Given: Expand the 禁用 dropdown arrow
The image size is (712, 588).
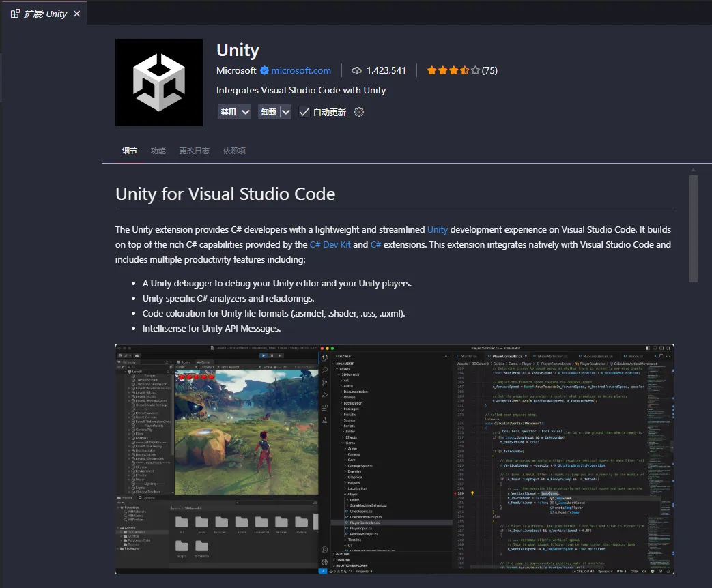Looking at the screenshot, I should [246, 112].
